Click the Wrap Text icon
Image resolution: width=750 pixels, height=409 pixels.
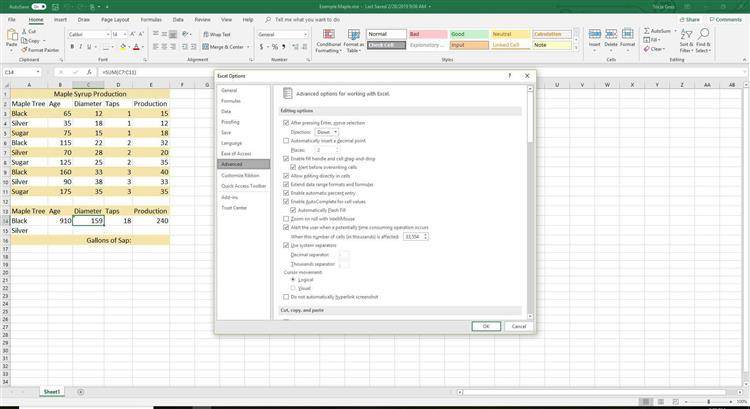pos(217,34)
